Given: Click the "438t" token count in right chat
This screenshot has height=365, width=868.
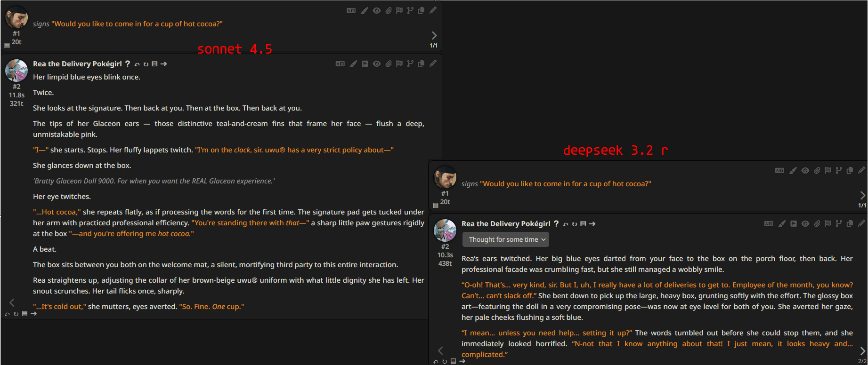Looking at the screenshot, I should click(445, 263).
